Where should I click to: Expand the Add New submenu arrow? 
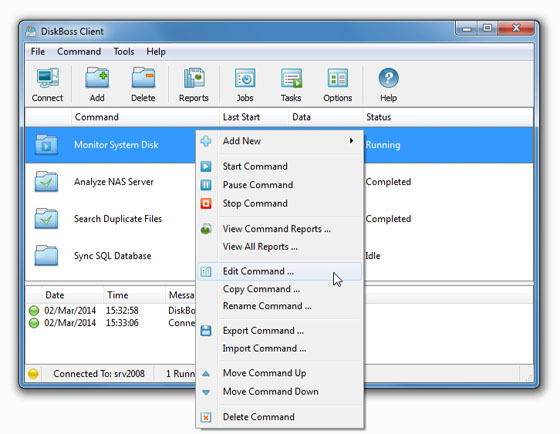click(x=351, y=141)
